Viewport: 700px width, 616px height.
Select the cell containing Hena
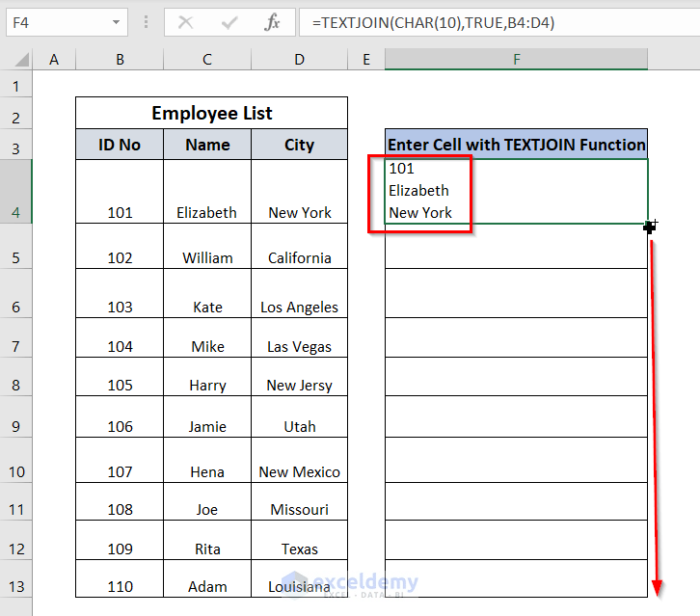coord(207,460)
